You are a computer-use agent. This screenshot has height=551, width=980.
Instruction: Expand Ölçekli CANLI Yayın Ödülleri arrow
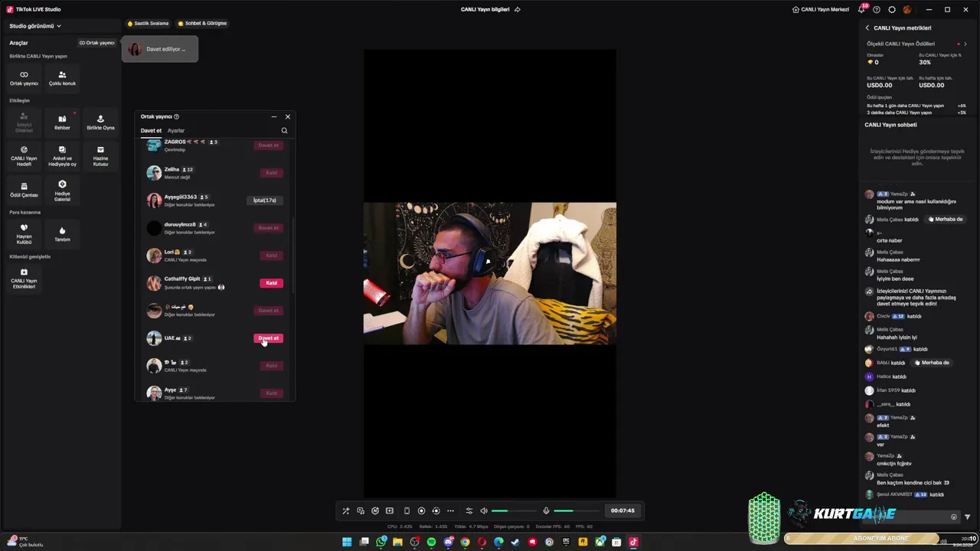pyautogui.click(x=965, y=44)
